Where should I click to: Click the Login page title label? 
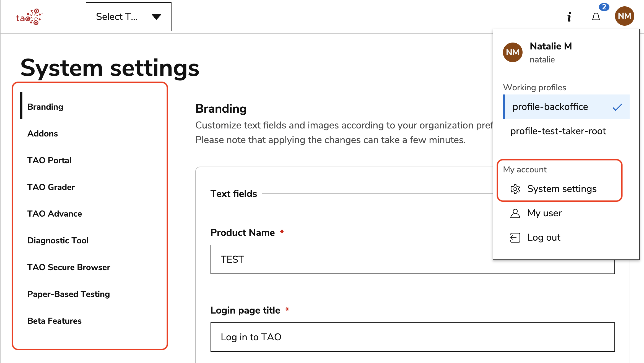coord(245,310)
